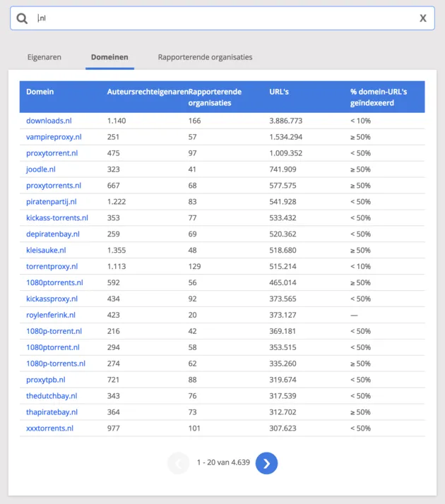Open the 1080p-torrent.nl link

pos(54,331)
